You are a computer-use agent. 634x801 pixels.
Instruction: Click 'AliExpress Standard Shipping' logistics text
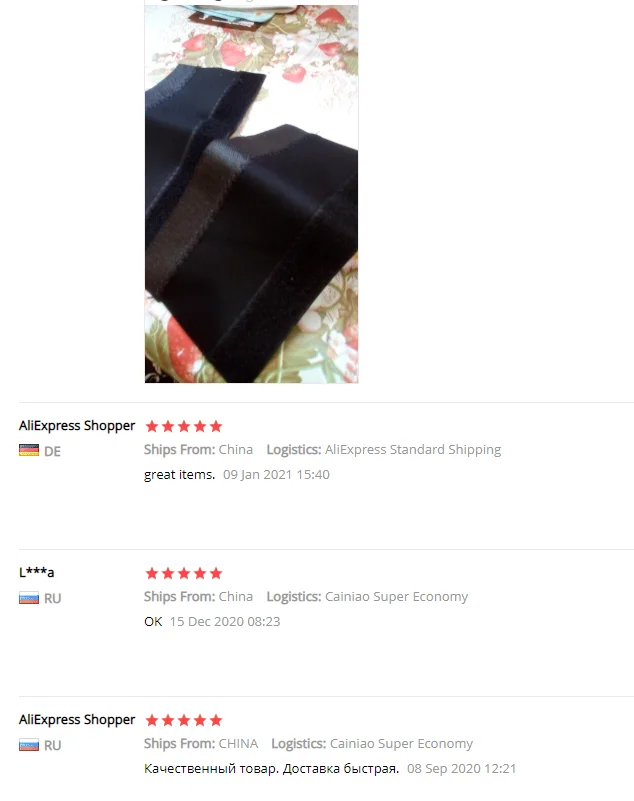(x=413, y=450)
